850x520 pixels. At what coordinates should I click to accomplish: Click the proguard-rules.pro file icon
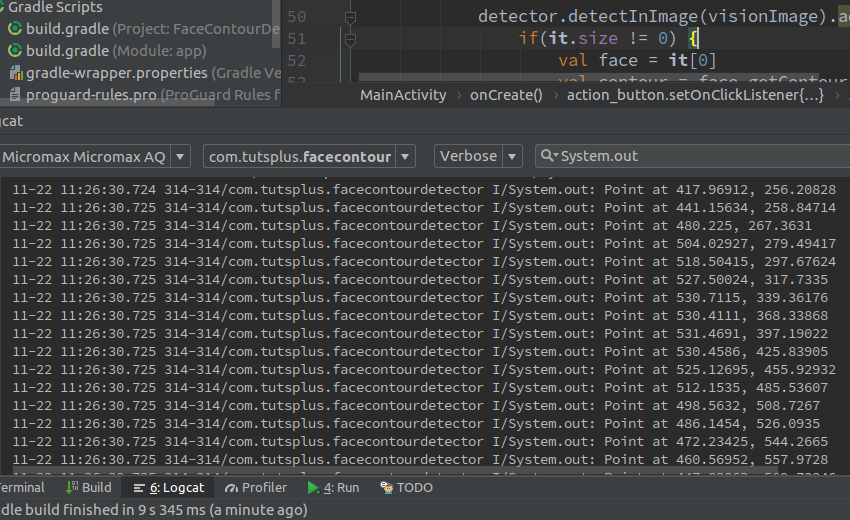pos(16,94)
